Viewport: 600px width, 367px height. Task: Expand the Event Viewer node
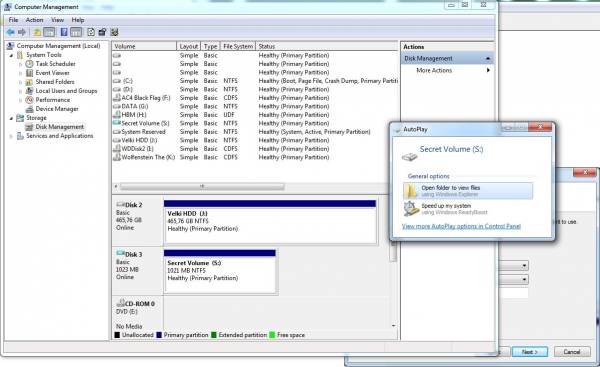[x=20, y=73]
